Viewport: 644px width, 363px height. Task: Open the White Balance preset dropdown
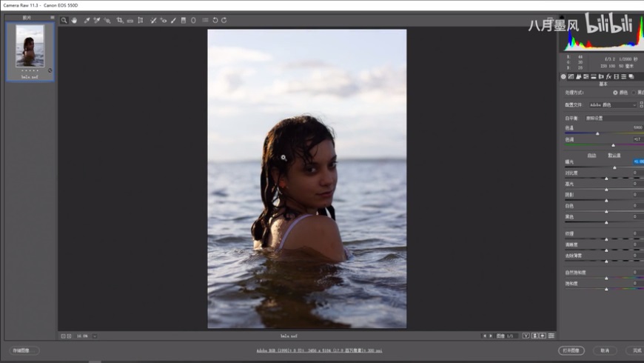click(x=614, y=118)
